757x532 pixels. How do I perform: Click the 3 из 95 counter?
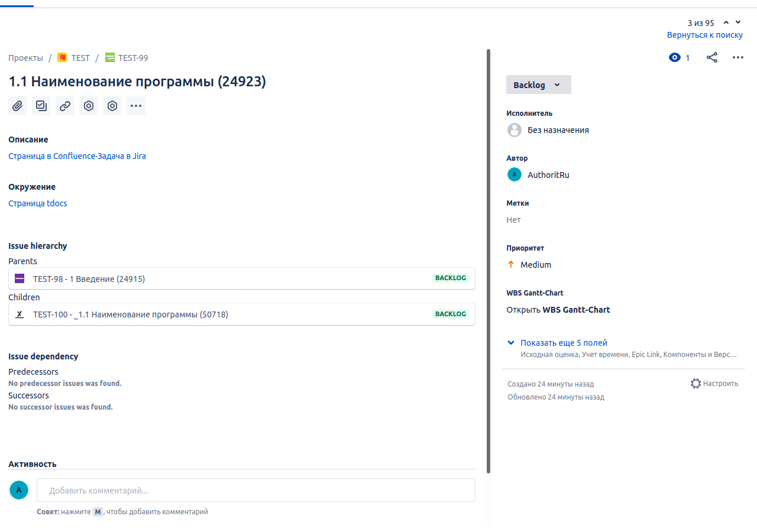(701, 23)
